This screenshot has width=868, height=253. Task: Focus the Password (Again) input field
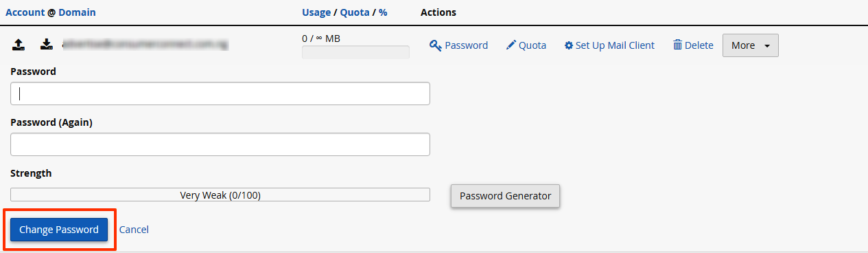point(220,144)
